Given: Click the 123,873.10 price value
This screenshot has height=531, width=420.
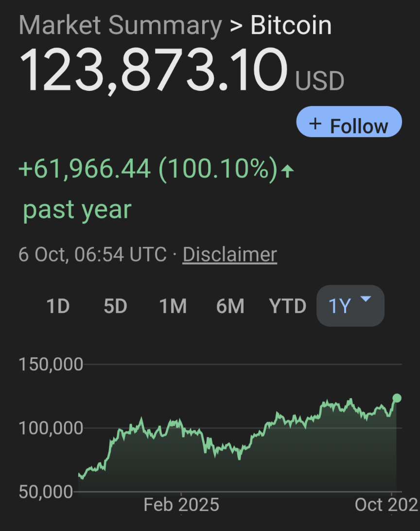Looking at the screenshot, I should click(153, 70).
